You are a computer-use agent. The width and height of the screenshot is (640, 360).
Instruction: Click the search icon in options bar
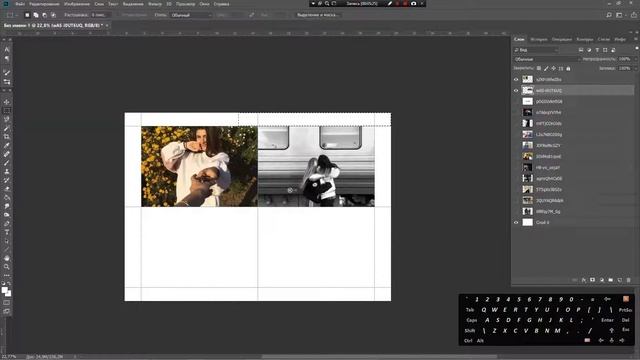tap(609, 15)
